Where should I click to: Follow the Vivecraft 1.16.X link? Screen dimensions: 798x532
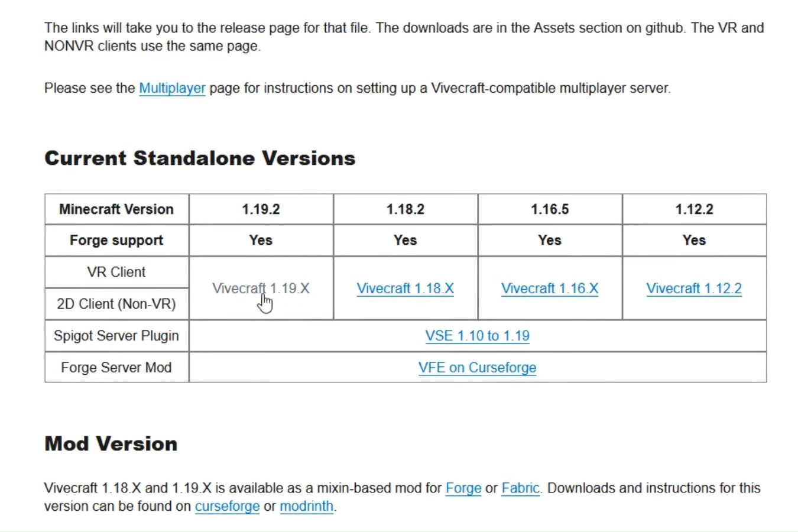[x=550, y=288]
